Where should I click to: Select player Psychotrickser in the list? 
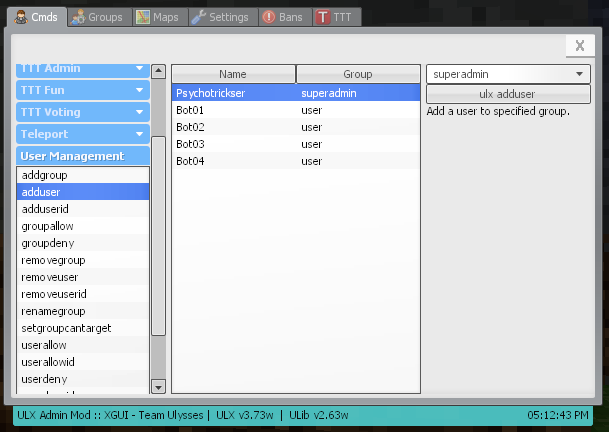tap(296, 93)
